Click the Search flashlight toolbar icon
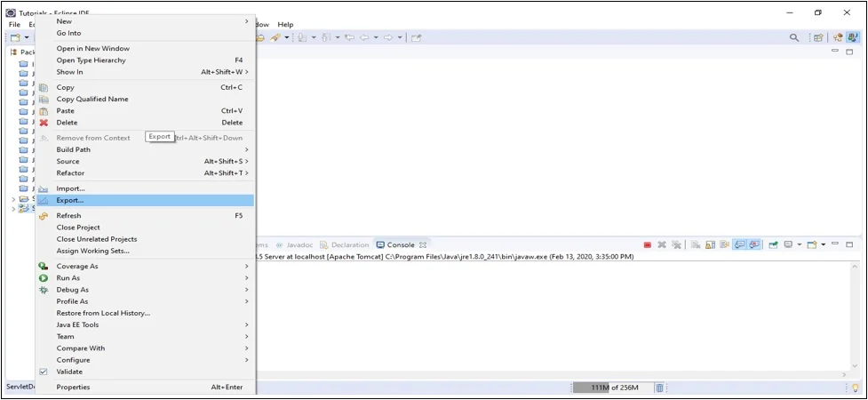 coord(275,37)
